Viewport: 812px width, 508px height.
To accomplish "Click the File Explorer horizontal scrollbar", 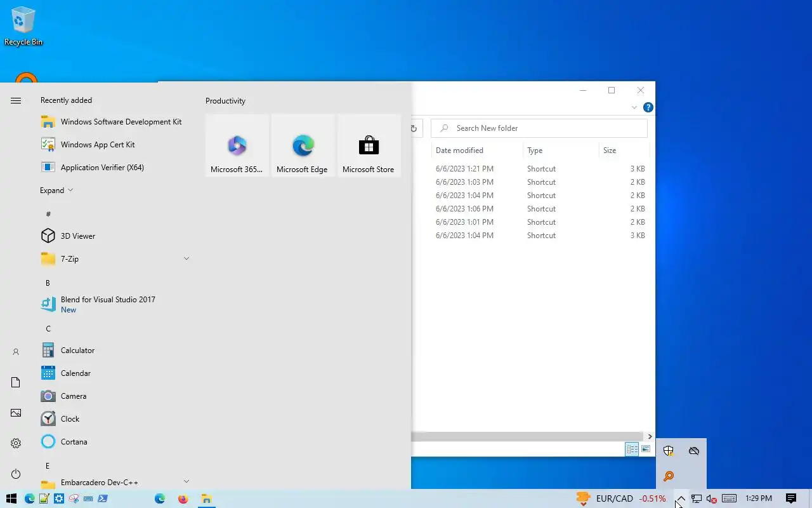I will pos(528,436).
